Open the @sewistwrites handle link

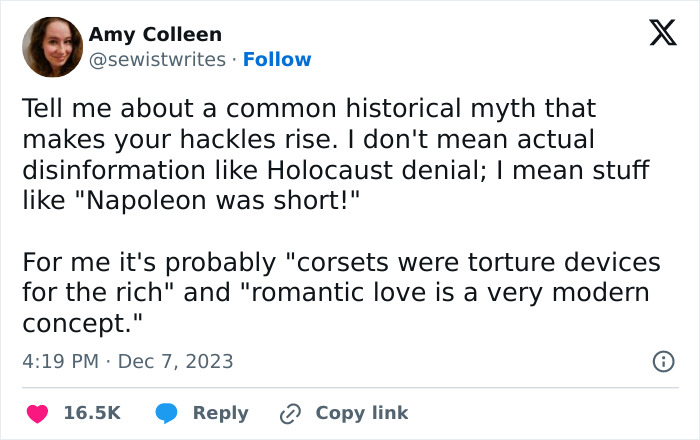[157, 60]
